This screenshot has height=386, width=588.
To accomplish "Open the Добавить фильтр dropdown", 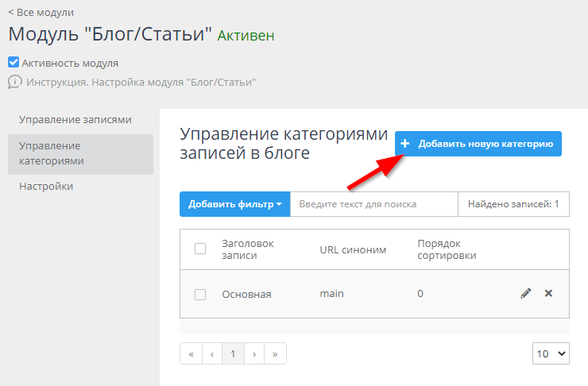I will click(235, 204).
